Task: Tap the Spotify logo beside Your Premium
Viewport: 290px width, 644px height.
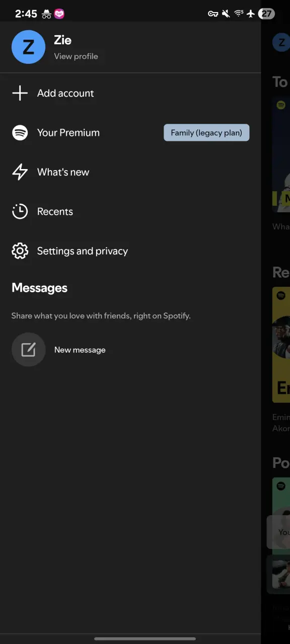Action: [x=20, y=133]
